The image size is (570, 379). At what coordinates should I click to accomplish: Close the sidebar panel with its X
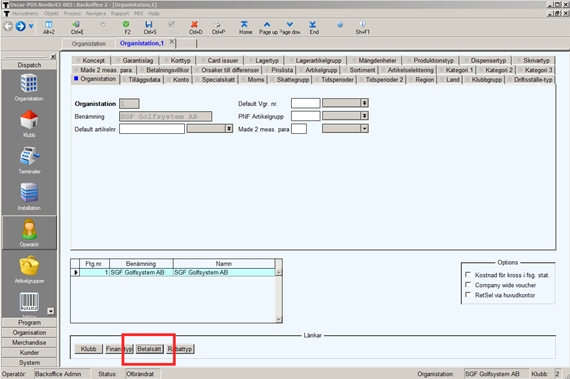click(53, 56)
